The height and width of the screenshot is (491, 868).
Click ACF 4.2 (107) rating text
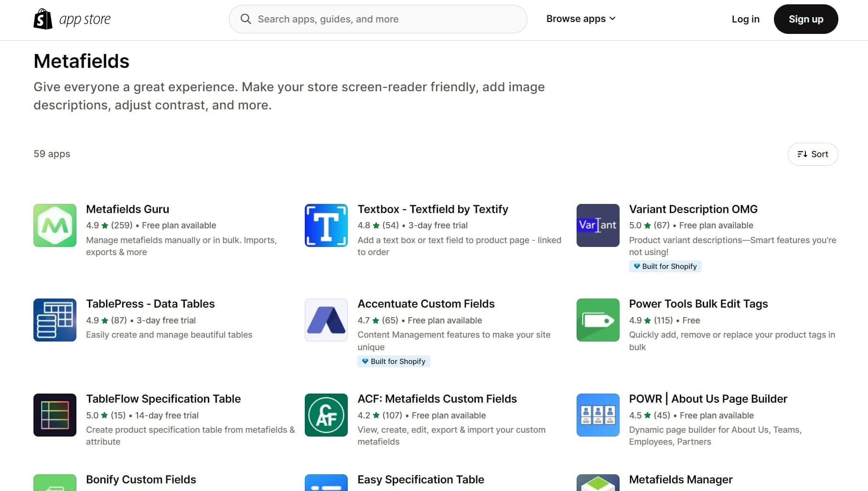pyautogui.click(x=422, y=416)
